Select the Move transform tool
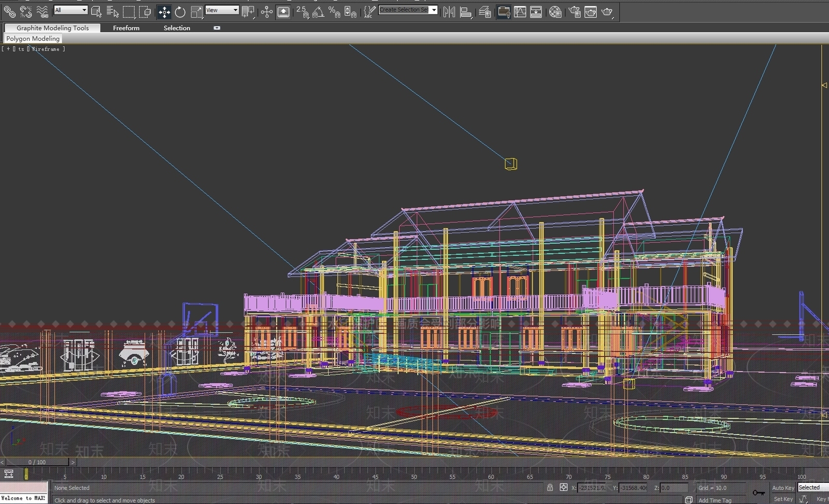829x504 pixels. point(164,11)
